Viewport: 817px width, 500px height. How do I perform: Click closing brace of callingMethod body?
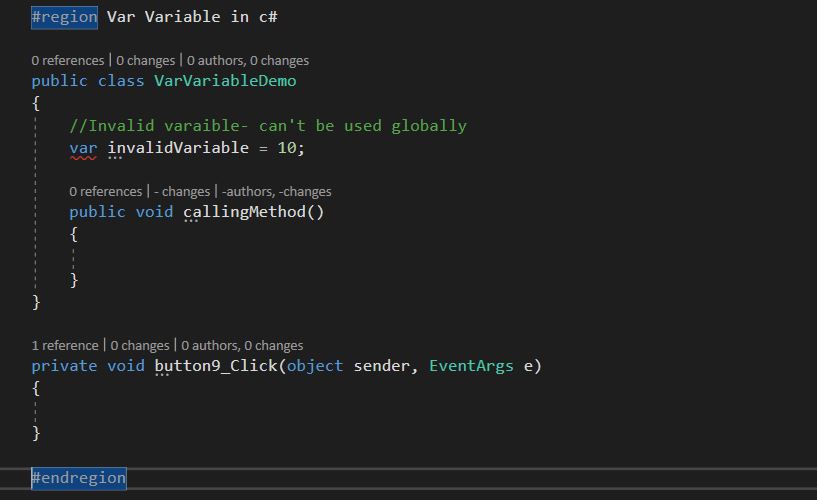pyautogui.click(x=74, y=280)
